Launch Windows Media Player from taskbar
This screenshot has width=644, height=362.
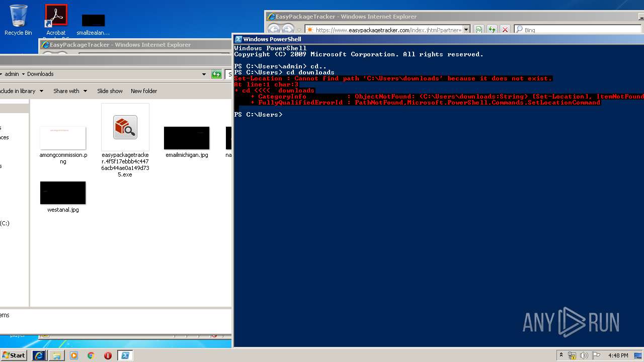[74, 355]
